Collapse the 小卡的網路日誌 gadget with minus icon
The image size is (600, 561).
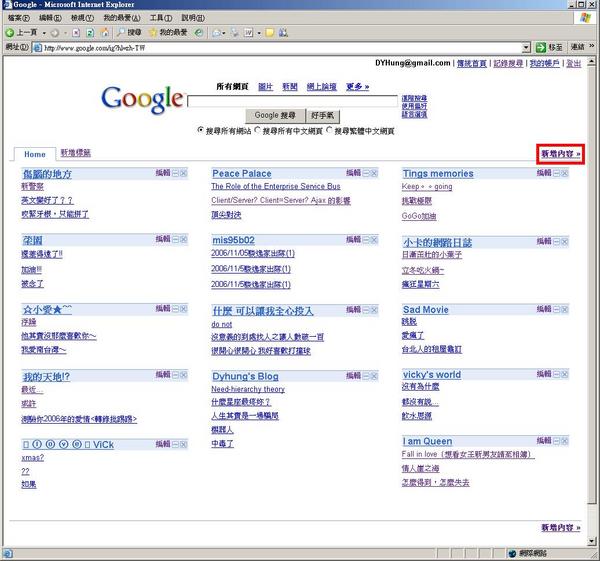coord(557,242)
